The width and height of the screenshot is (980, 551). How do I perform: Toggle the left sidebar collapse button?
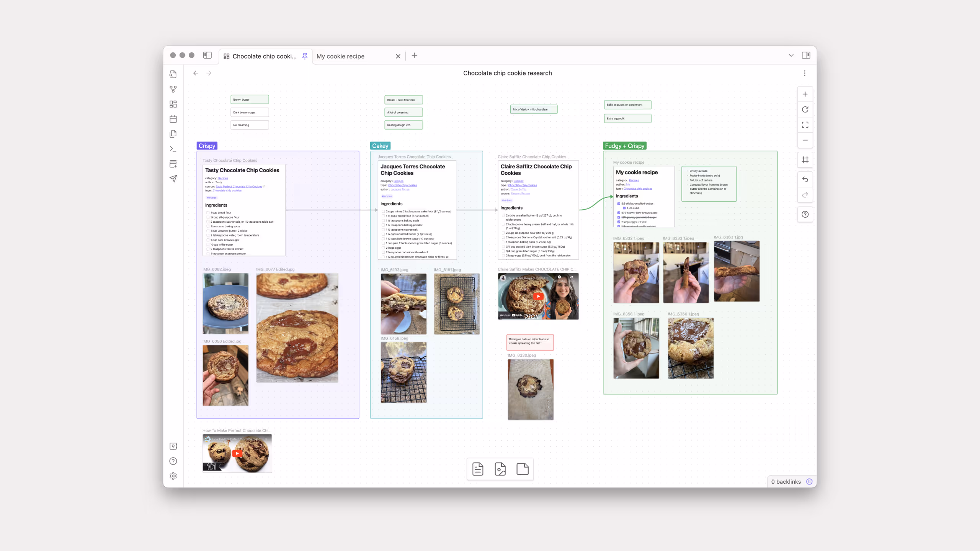click(x=207, y=55)
